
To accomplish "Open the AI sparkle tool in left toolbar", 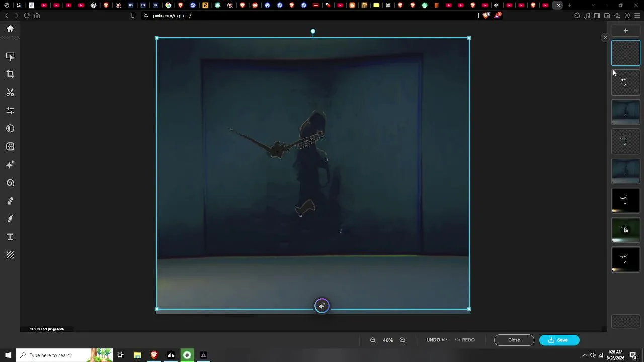I will (10, 165).
